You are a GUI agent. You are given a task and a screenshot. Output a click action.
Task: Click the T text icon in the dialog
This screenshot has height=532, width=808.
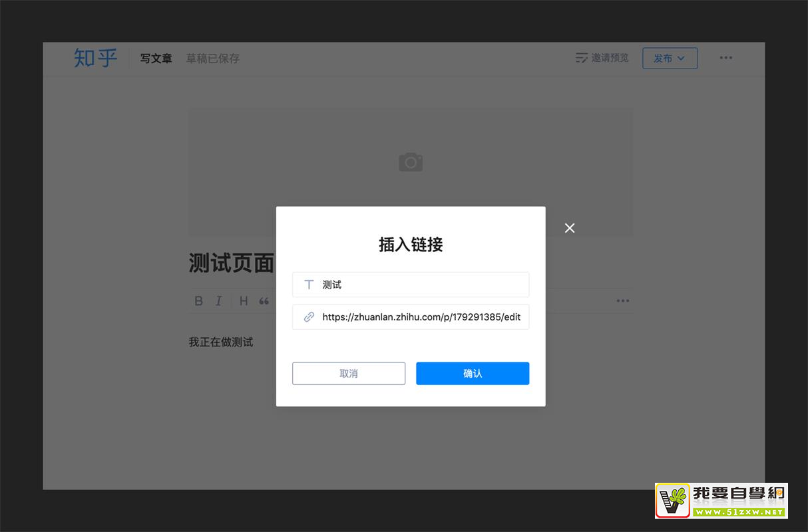pyautogui.click(x=309, y=285)
